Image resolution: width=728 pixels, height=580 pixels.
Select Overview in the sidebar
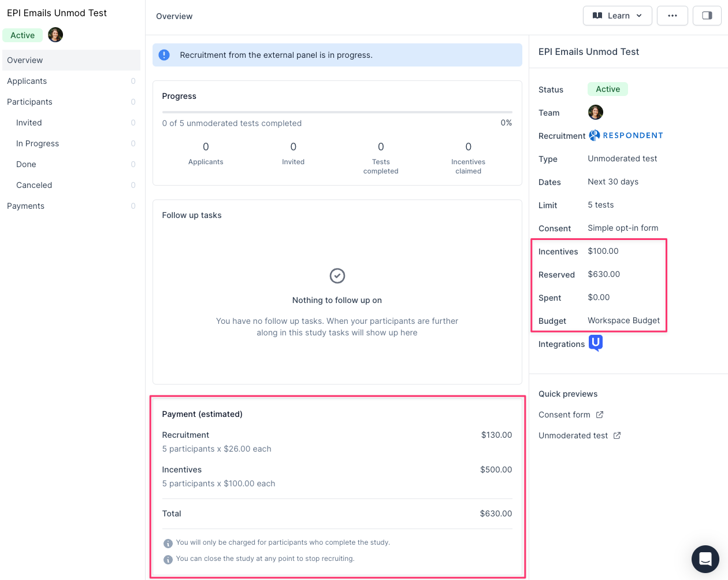coord(25,60)
